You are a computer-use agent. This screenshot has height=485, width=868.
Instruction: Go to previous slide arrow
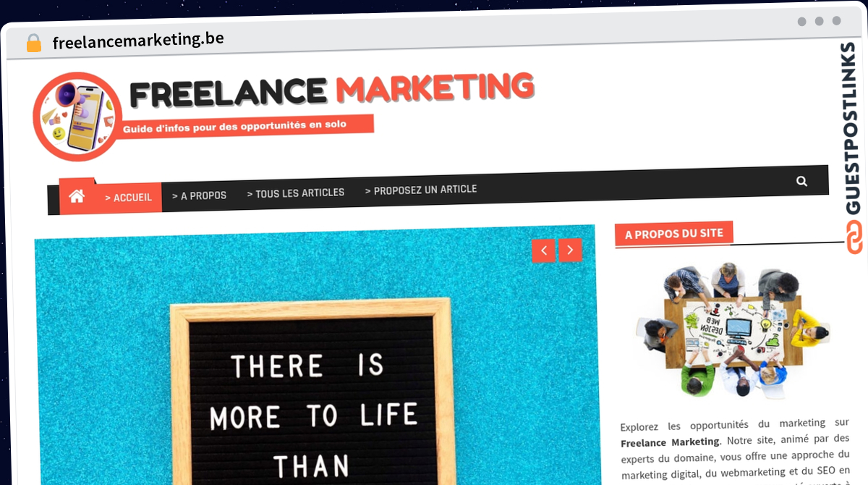(x=543, y=250)
